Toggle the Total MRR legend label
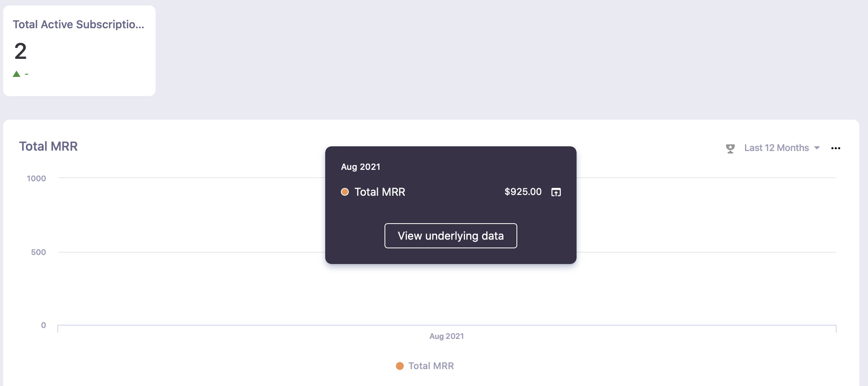 click(431, 366)
